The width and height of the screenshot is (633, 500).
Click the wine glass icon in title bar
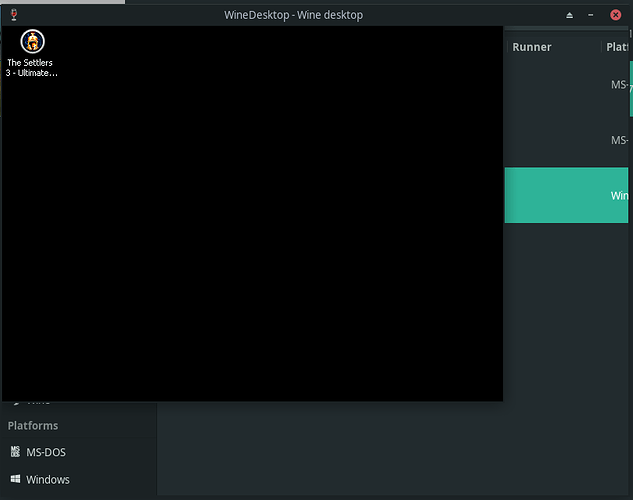[x=14, y=15]
